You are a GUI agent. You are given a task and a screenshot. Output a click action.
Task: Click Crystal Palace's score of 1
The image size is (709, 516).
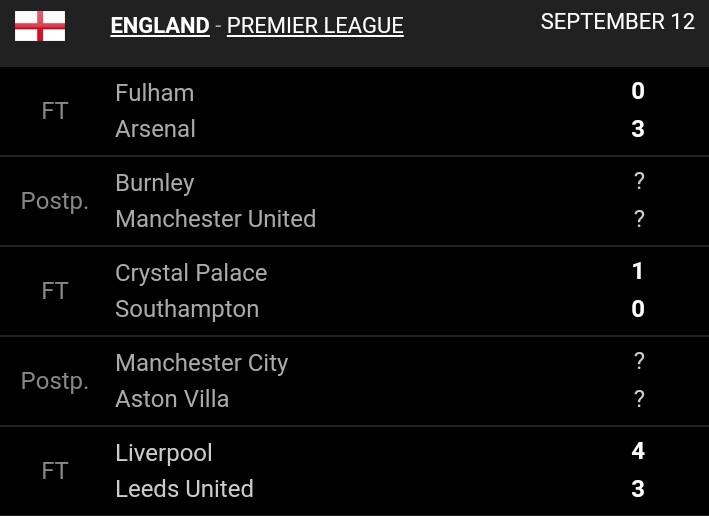point(638,271)
